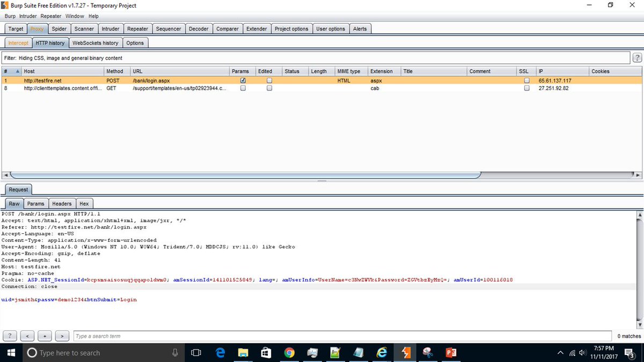Toggle SSL checkbox for clienttemplates row
This screenshot has width=644, height=362.
tap(526, 88)
